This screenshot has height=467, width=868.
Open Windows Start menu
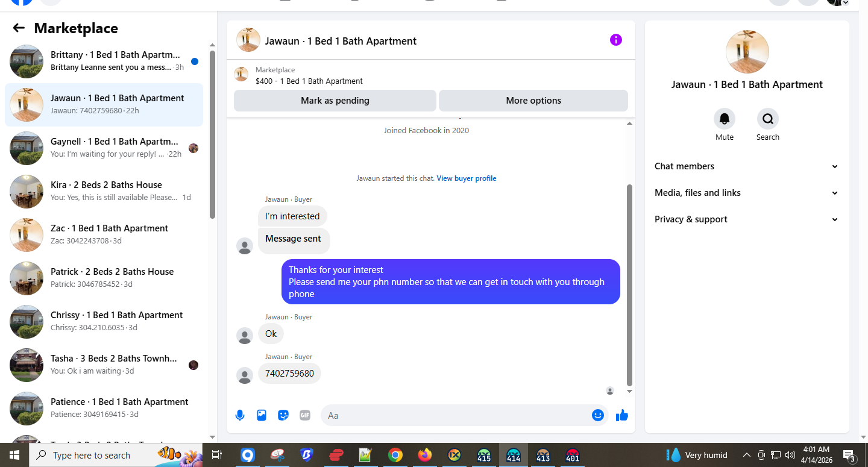pos(14,455)
